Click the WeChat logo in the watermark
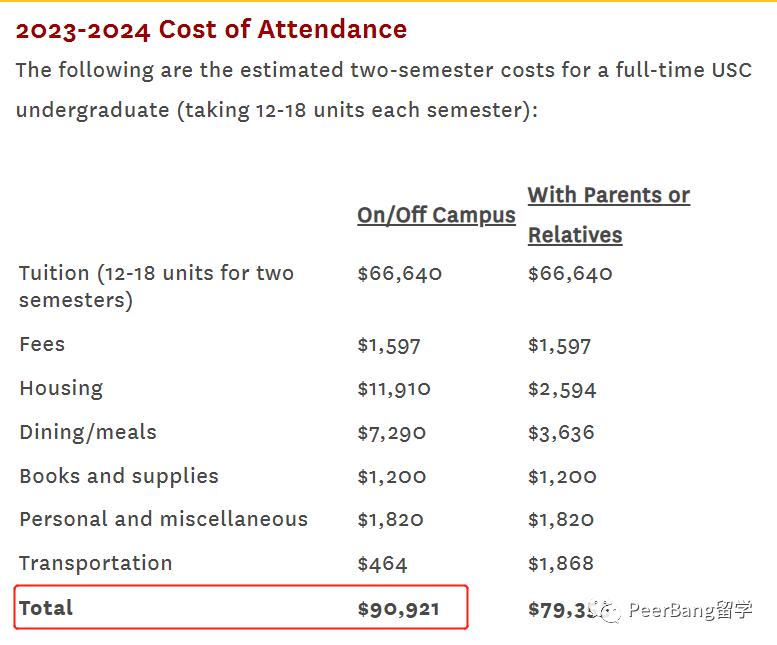This screenshot has height=645, width=777. point(607,609)
